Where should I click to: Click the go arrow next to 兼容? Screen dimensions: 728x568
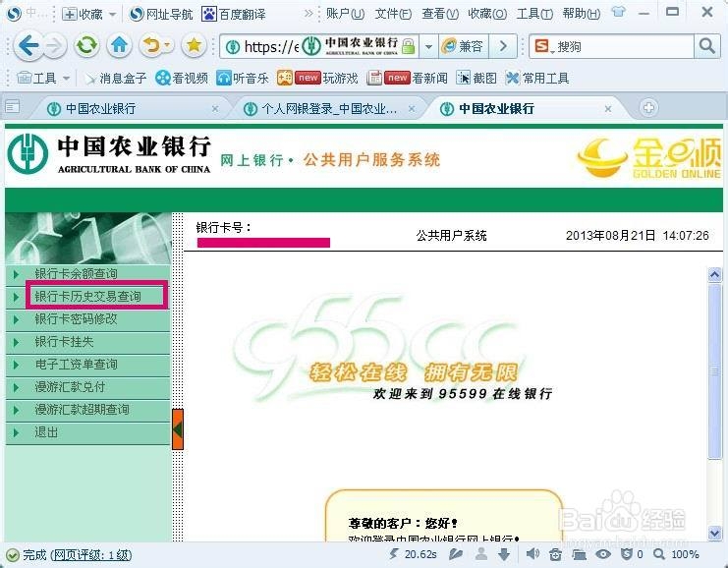pyautogui.click(x=503, y=46)
